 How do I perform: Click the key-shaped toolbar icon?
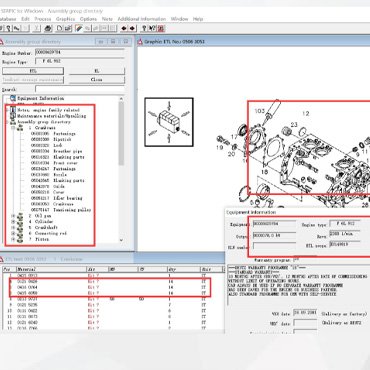(x=9, y=28)
